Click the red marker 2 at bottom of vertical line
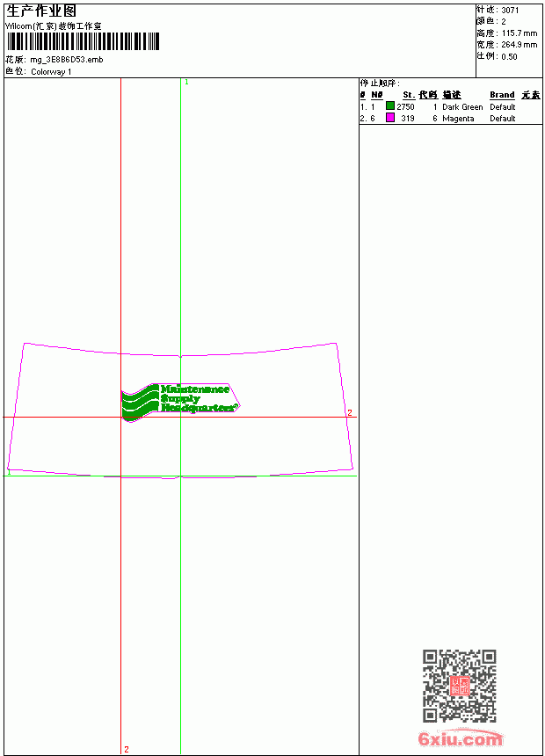 (127, 749)
